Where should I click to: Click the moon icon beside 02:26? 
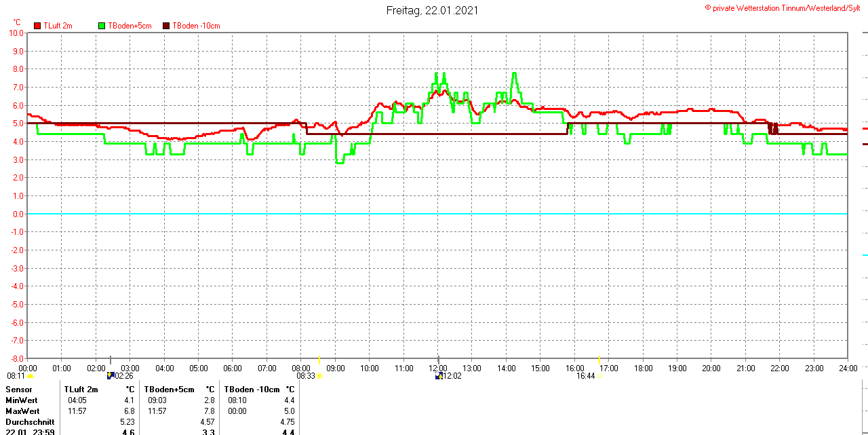111,375
